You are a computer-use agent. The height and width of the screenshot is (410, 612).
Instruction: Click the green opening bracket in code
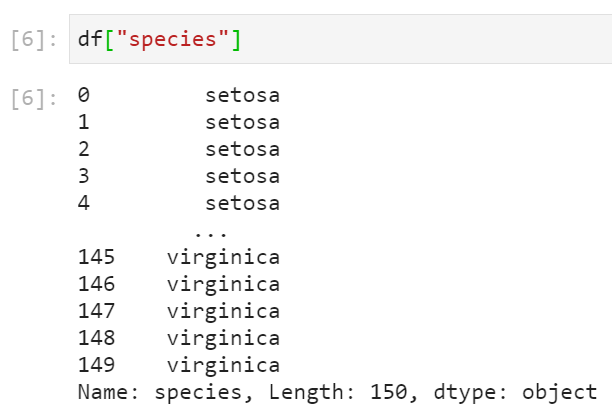click(110, 39)
